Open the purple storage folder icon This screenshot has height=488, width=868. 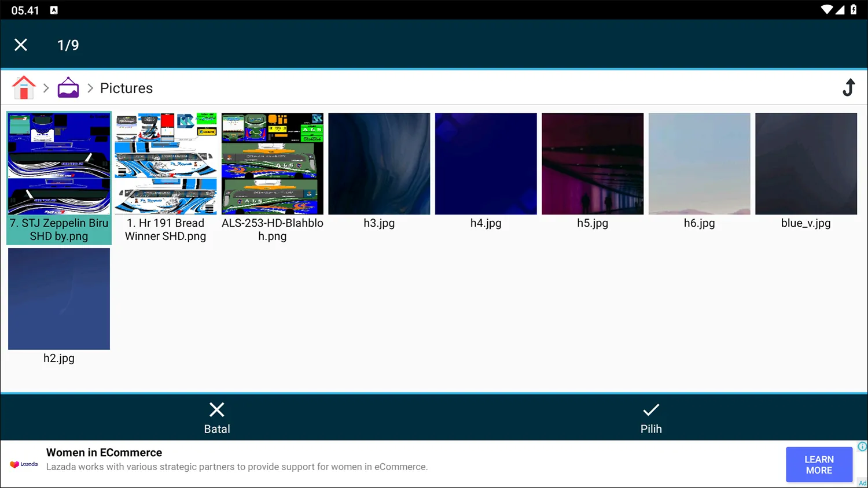click(68, 88)
